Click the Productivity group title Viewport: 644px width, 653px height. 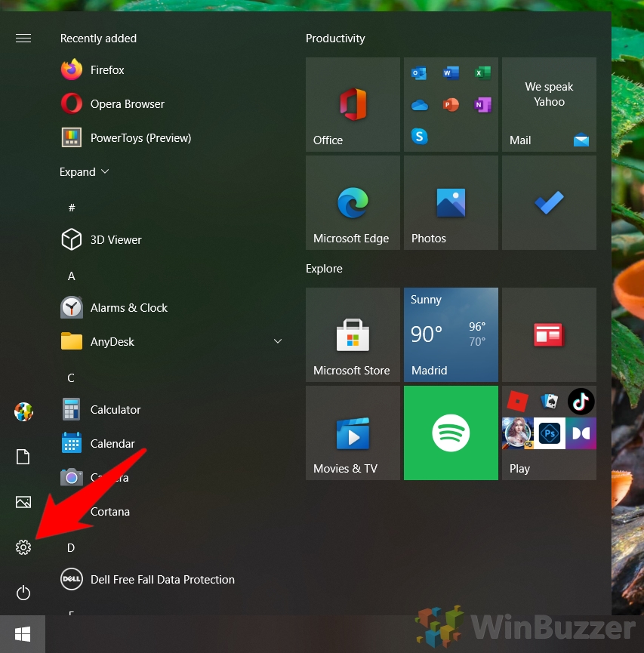coord(335,39)
